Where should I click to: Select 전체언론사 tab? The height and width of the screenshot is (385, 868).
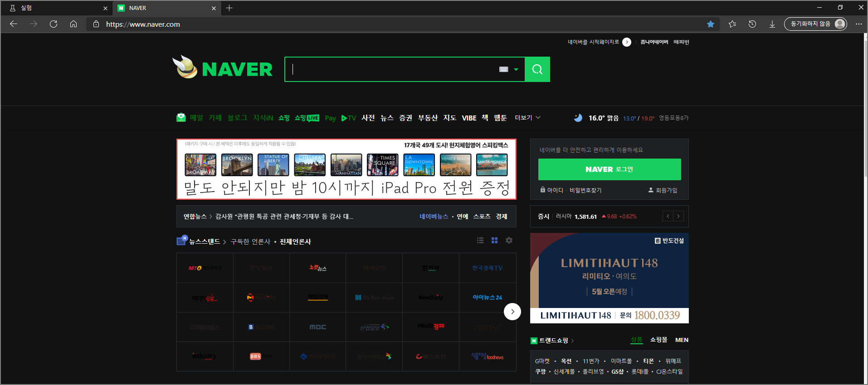coord(295,241)
